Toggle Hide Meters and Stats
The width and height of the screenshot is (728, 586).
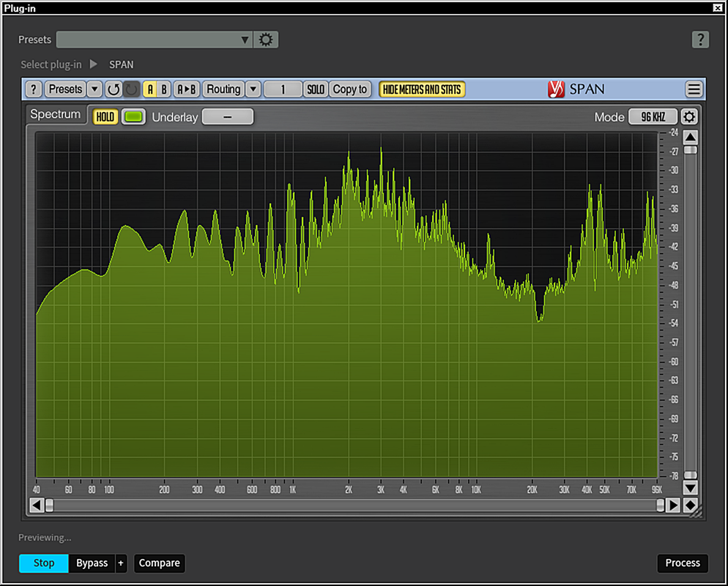(x=422, y=89)
